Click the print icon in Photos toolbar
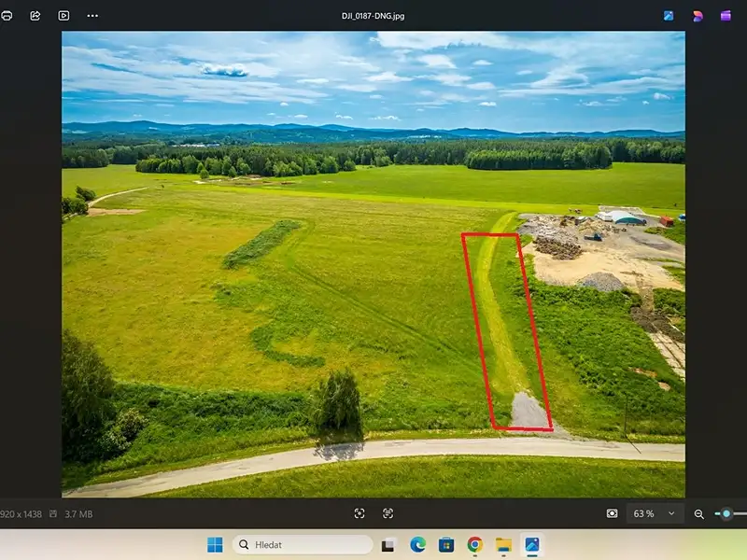 (7, 16)
